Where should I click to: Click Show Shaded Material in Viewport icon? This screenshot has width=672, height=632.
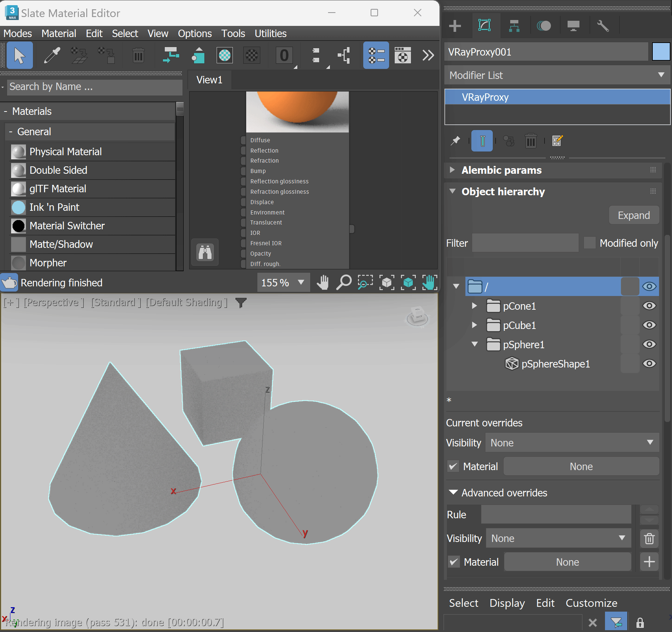[x=225, y=55]
